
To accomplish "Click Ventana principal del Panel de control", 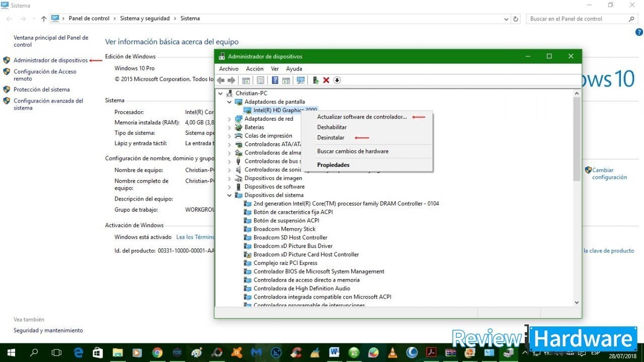I will click(51, 41).
